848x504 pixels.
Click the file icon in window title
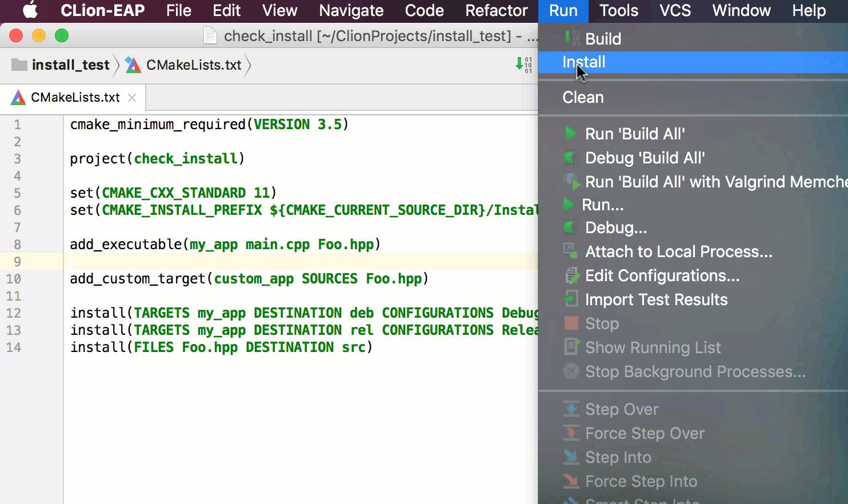click(x=210, y=36)
